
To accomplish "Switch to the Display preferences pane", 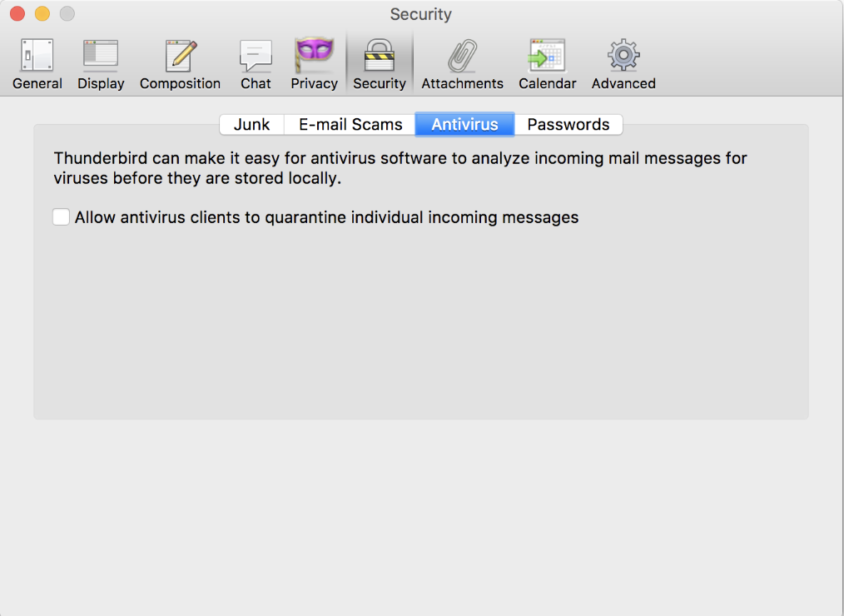I will (101, 64).
